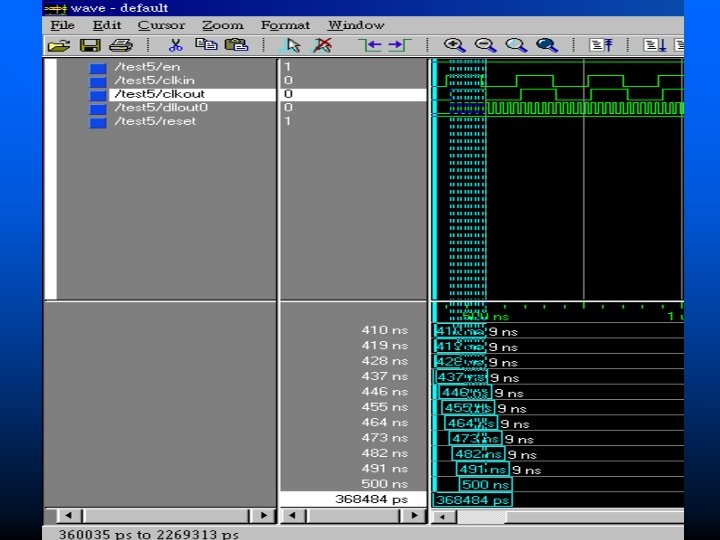720x540 pixels.
Task: Click the Zoom In magnifier icon
Action: click(455, 45)
